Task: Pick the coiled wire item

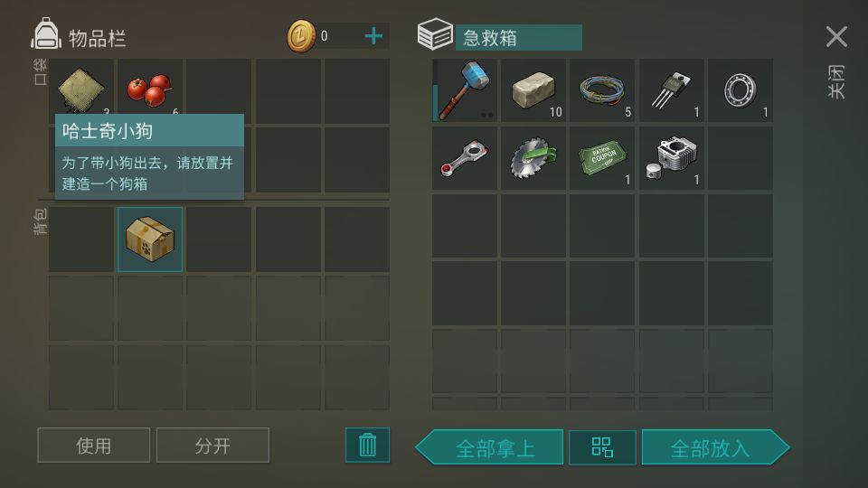Action: click(x=602, y=90)
